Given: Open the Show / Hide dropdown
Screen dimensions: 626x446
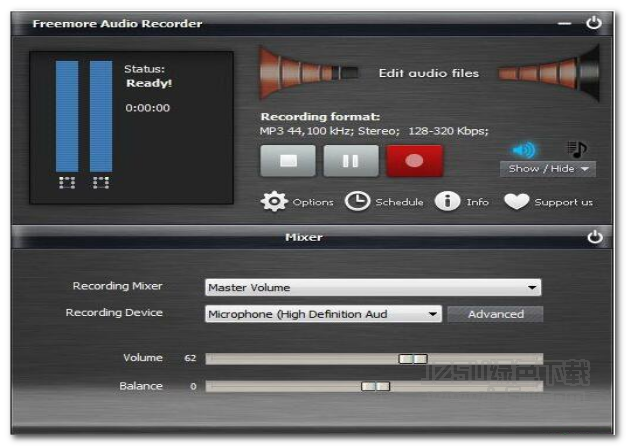Looking at the screenshot, I should click(548, 169).
